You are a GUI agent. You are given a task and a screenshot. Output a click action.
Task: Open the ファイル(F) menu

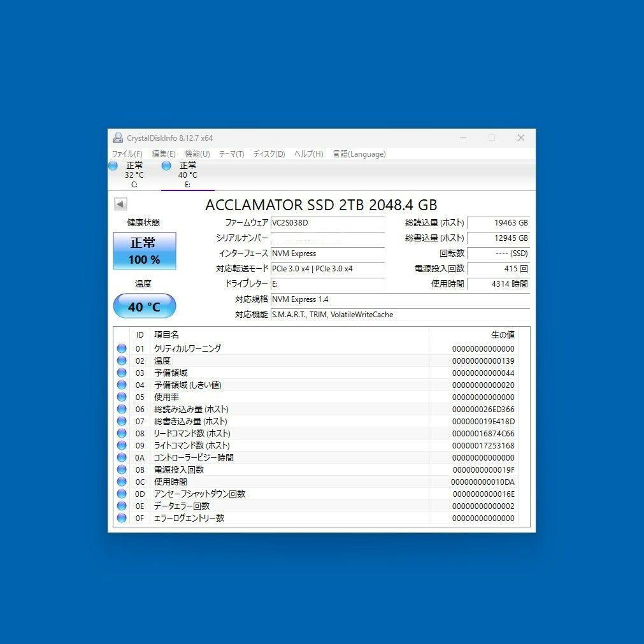pos(127,154)
